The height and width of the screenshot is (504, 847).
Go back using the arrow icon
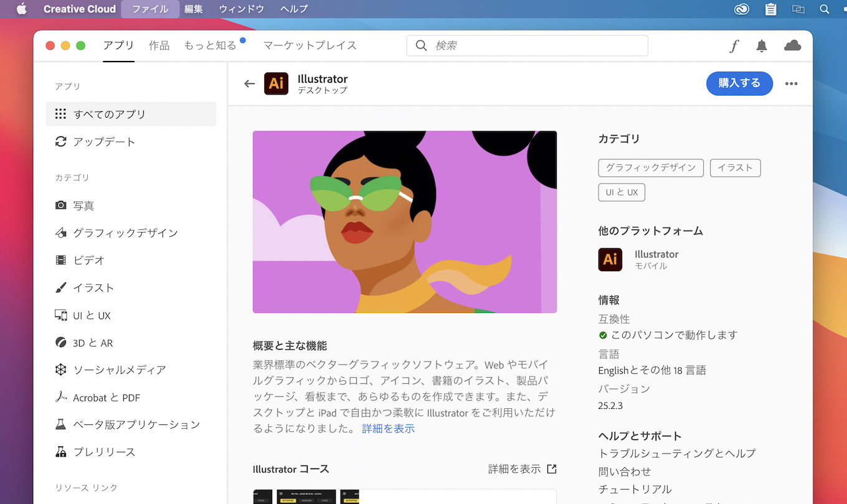pos(249,83)
